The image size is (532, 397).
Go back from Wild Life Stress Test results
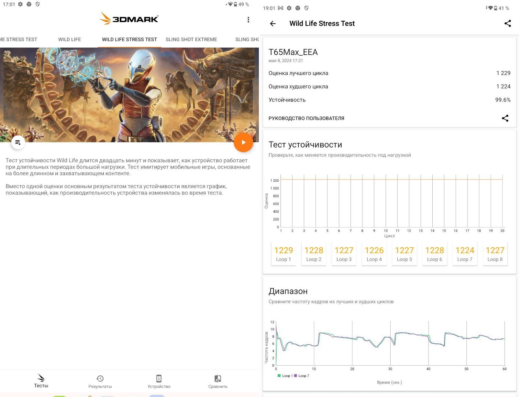[x=273, y=24]
